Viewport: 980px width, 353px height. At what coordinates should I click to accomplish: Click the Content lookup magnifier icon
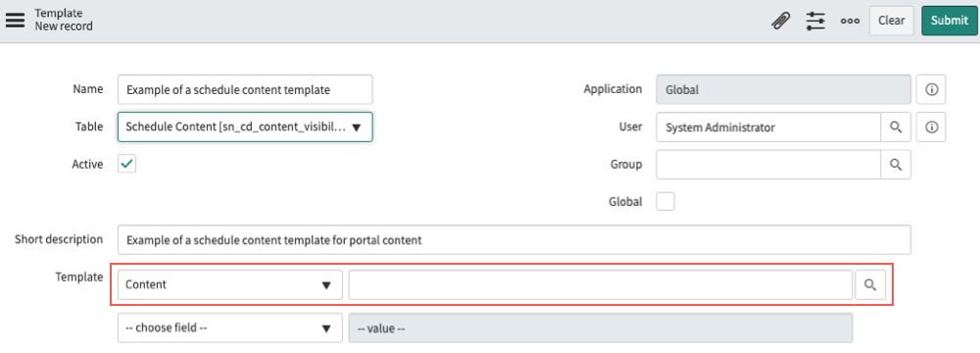pos(870,284)
